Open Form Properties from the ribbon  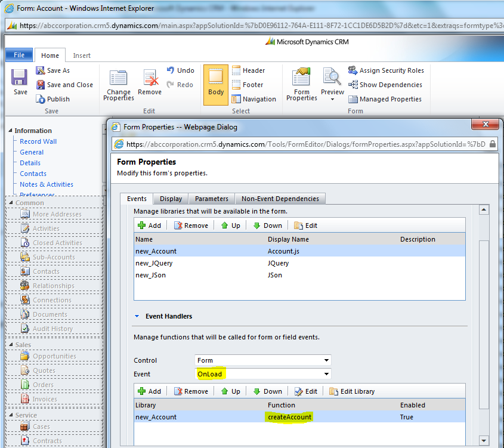(x=302, y=79)
